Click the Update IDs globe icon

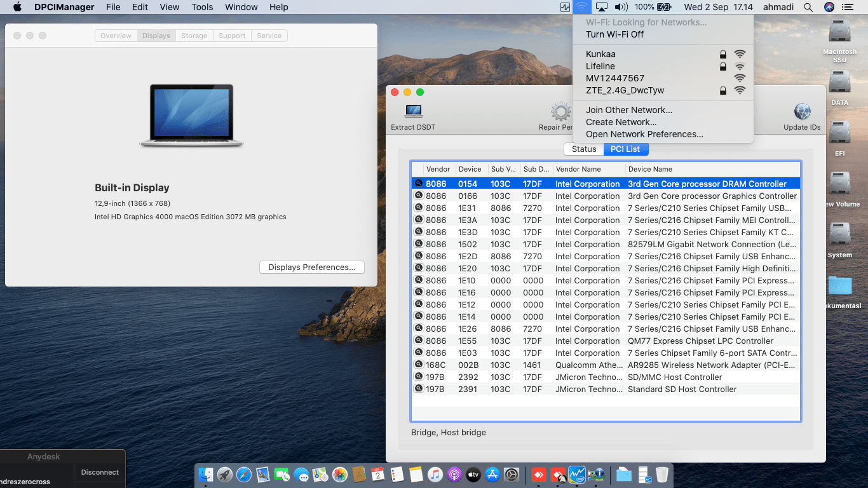pyautogui.click(x=802, y=112)
